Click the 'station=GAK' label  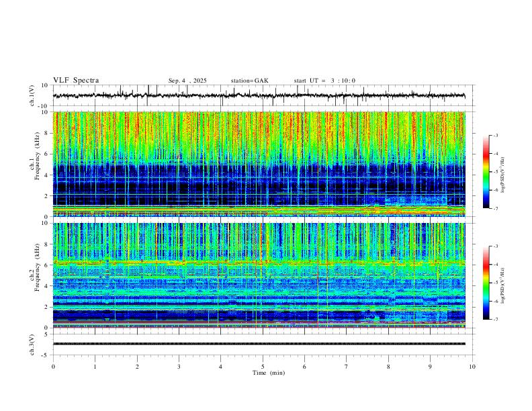(249, 81)
